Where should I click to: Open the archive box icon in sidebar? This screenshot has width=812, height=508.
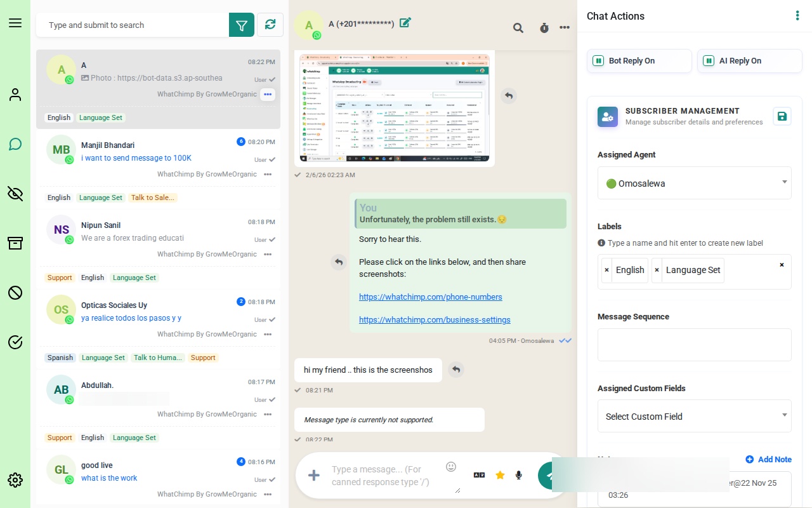pyautogui.click(x=15, y=243)
